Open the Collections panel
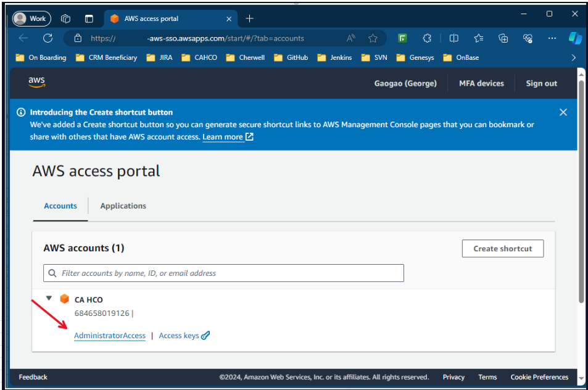588x390 pixels. coord(503,38)
